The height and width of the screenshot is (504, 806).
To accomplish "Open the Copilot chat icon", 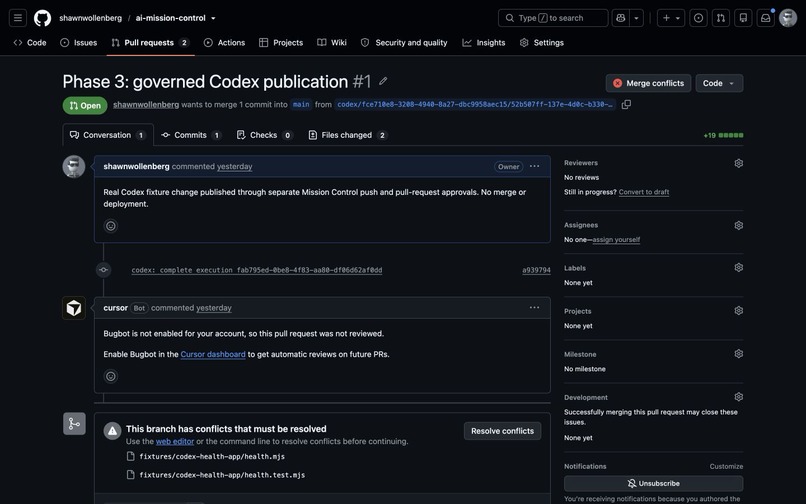I will (x=620, y=18).
